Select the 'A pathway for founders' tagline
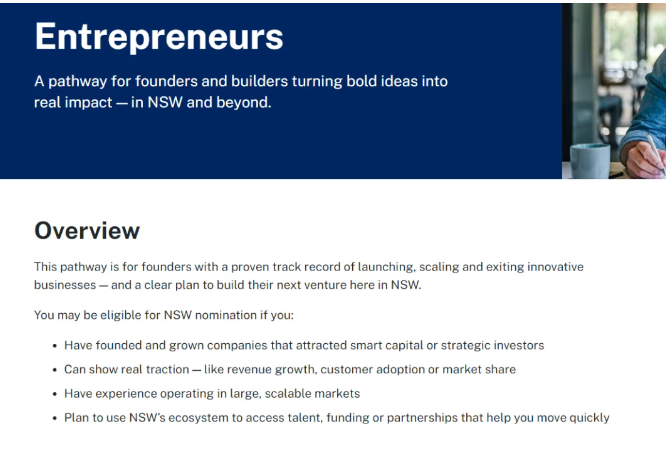Viewport: 666px width, 459px height. tap(241, 81)
